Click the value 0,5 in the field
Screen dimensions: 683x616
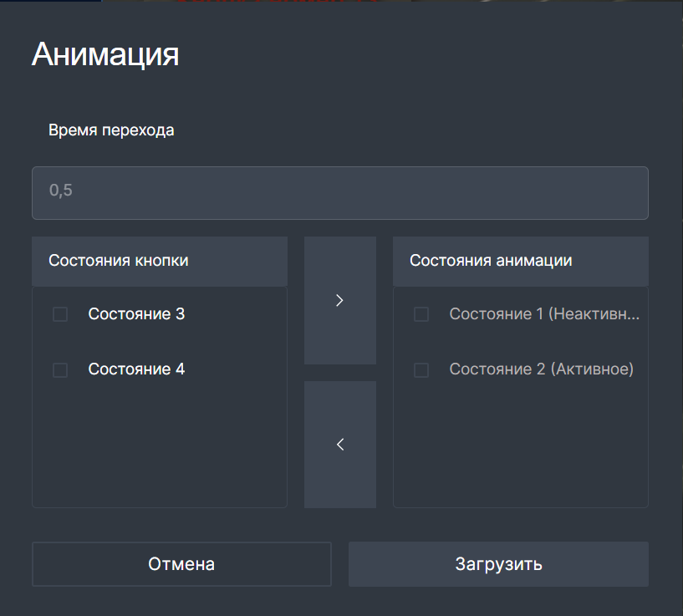[x=61, y=191]
